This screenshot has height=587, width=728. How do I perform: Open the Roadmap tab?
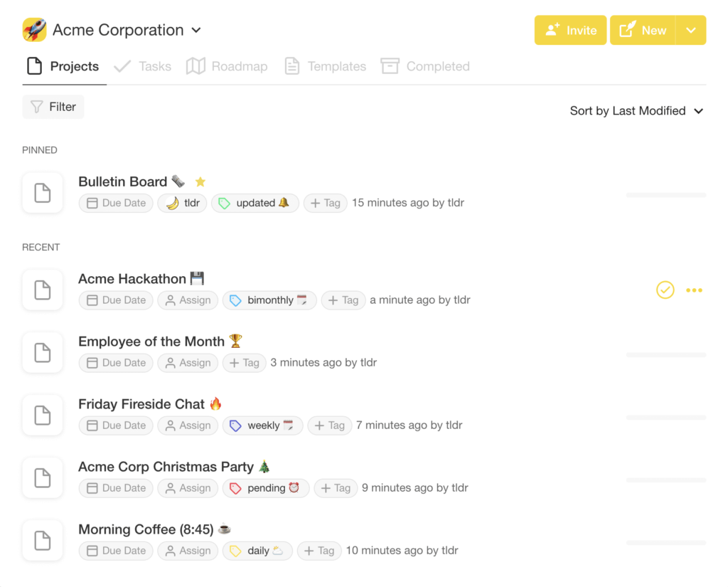pyautogui.click(x=227, y=66)
